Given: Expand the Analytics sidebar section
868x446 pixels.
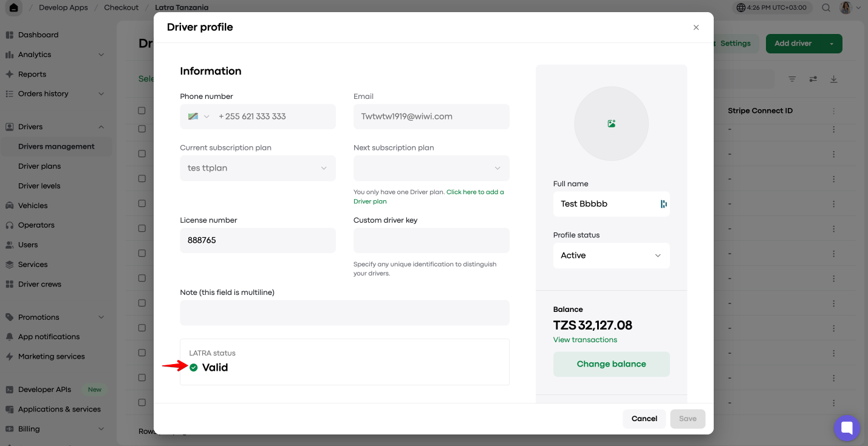Looking at the screenshot, I should tap(101, 55).
